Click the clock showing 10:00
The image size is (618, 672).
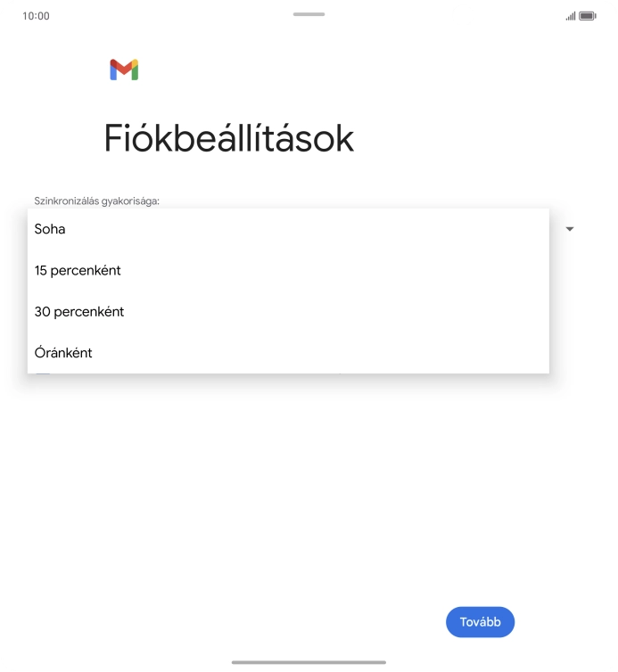36,16
